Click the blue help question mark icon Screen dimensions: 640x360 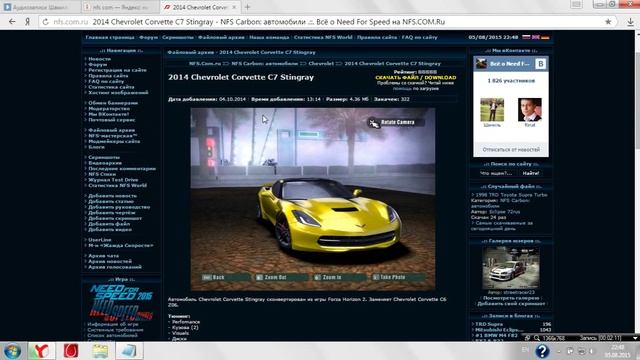(542, 351)
